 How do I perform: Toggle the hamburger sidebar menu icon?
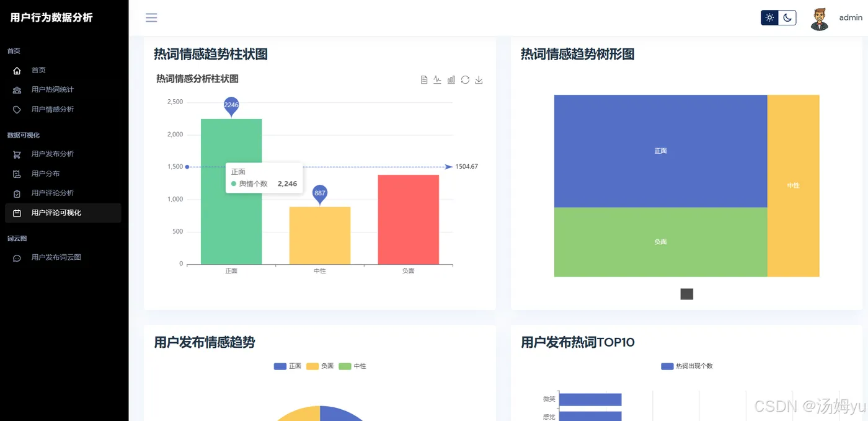tap(151, 17)
